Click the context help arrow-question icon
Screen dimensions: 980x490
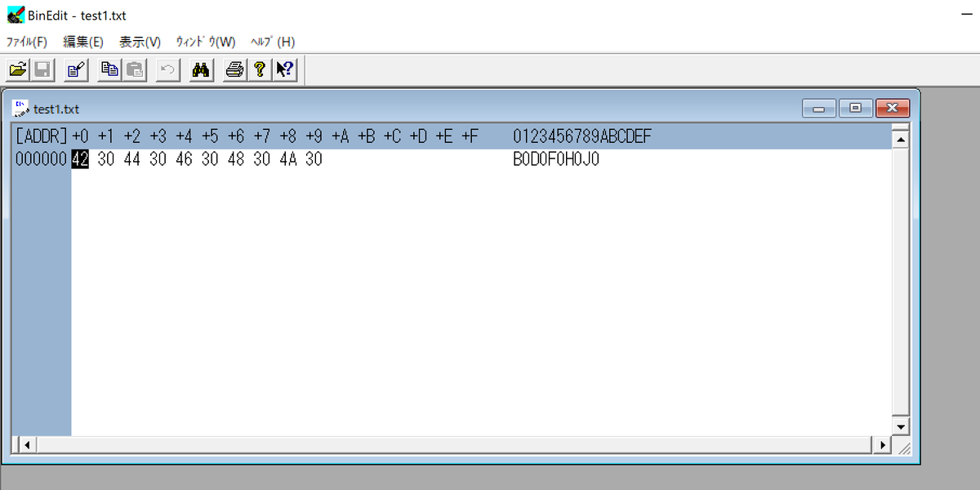(x=284, y=70)
